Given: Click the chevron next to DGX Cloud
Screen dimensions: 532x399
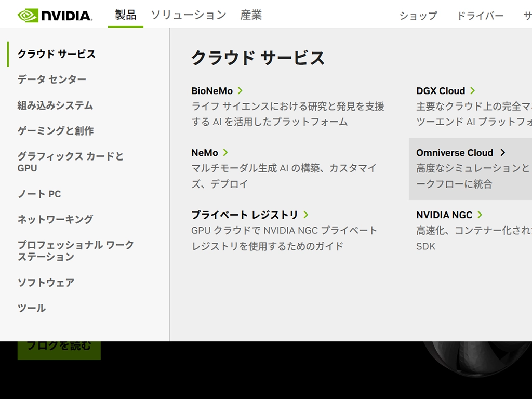Looking at the screenshot, I should point(472,90).
